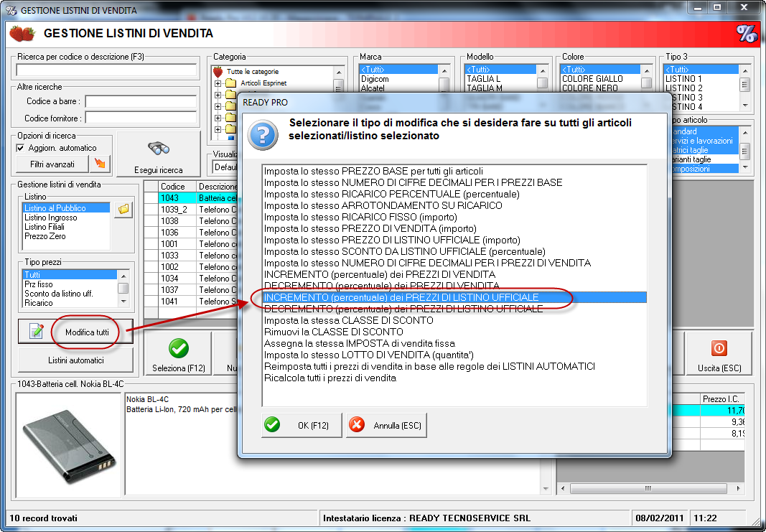Select Listino al Pubblico entry
Image resolution: width=766 pixels, height=532 pixels.
click(66, 208)
